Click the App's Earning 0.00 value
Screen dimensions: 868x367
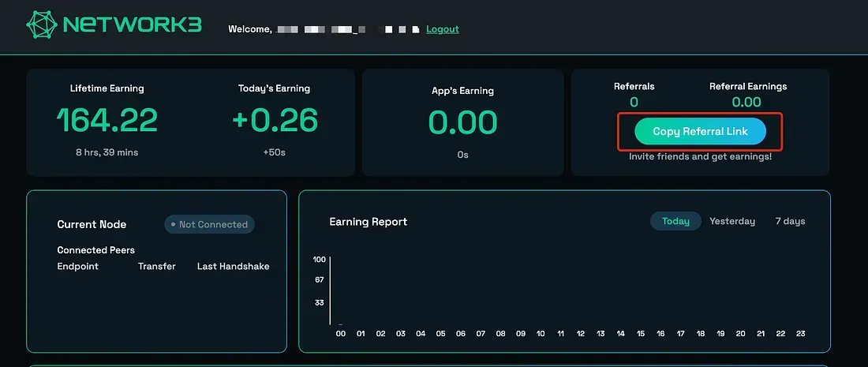462,122
